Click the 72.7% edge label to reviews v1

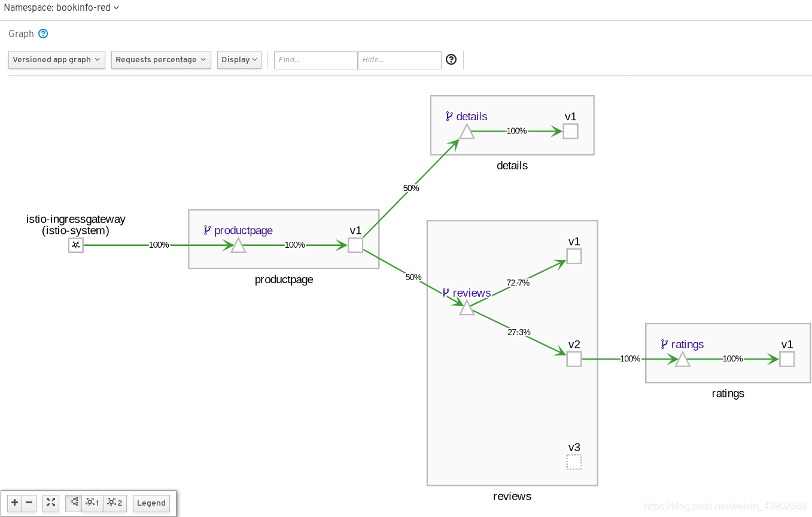point(518,283)
